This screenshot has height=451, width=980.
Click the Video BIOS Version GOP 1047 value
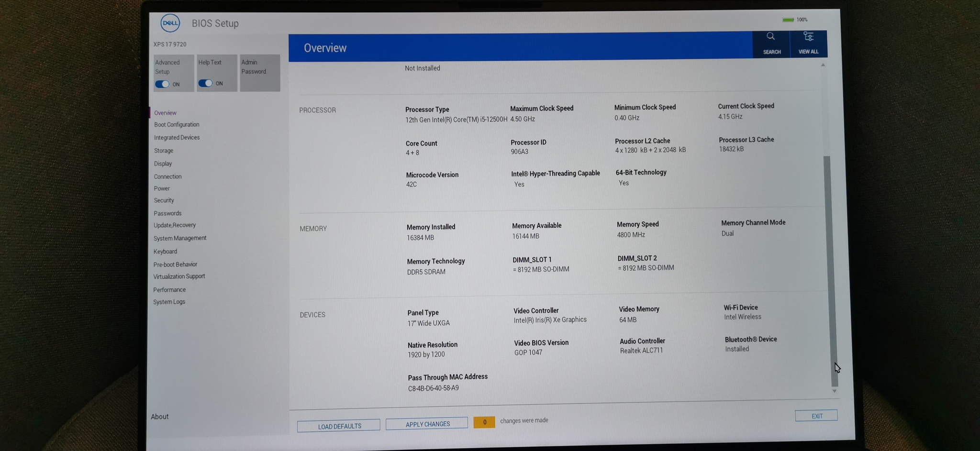(528, 352)
